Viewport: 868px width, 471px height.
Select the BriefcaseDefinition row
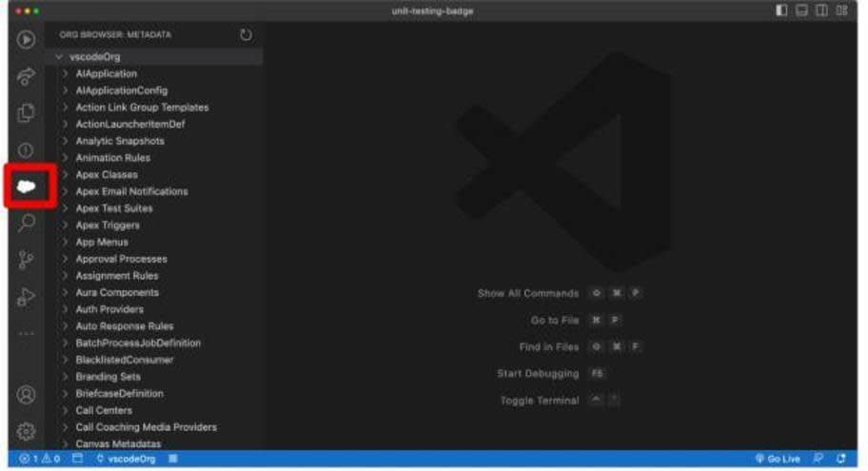point(154,394)
